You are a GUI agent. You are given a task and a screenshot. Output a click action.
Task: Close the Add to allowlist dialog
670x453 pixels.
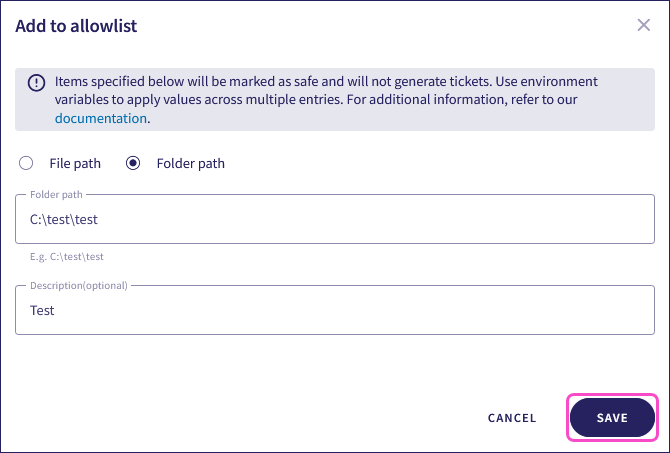tap(644, 25)
